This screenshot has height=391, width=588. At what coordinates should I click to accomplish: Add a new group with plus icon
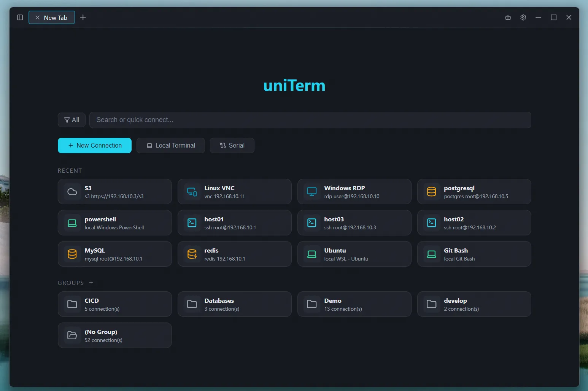[x=91, y=283]
